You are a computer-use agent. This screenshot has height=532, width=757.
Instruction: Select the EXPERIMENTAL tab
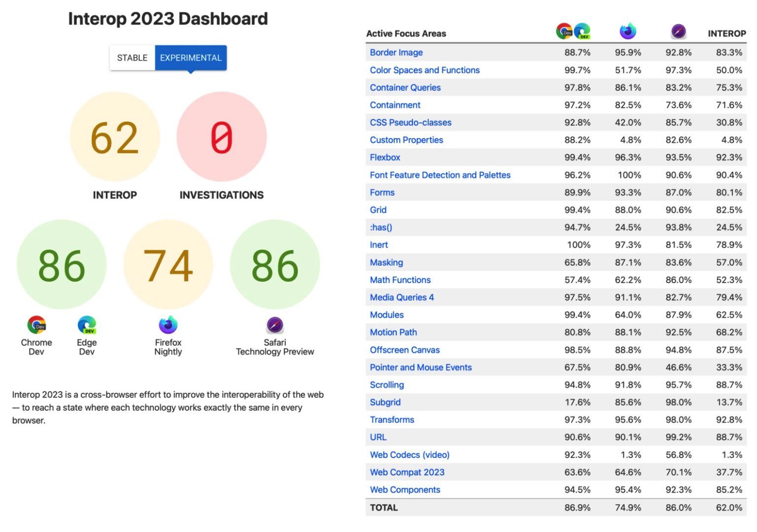(191, 58)
